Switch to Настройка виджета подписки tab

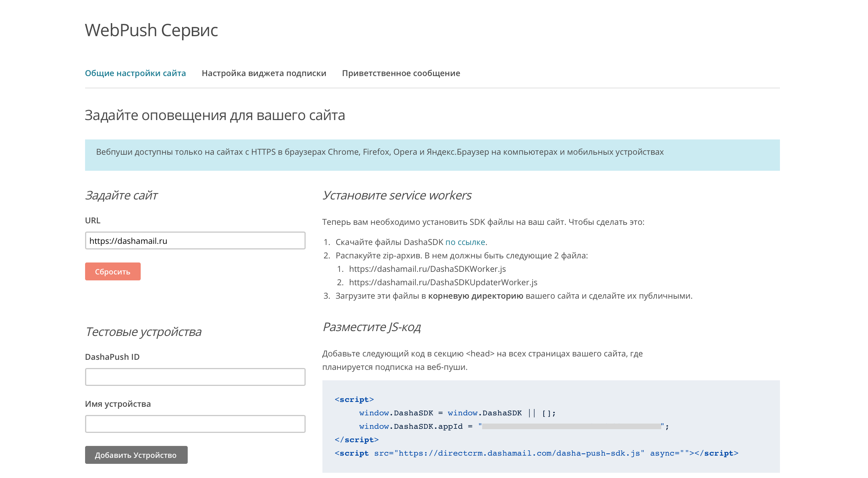264,73
